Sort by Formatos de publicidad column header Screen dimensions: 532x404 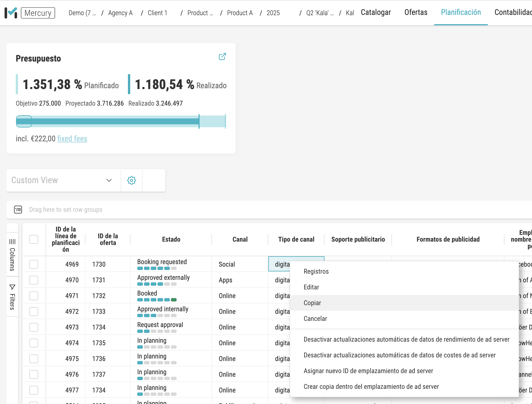(x=448, y=239)
